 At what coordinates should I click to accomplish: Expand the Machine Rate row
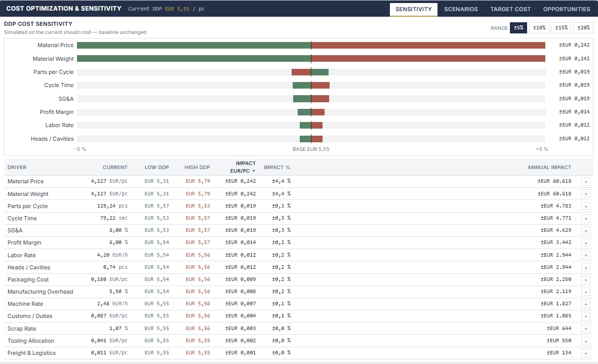tap(586, 304)
